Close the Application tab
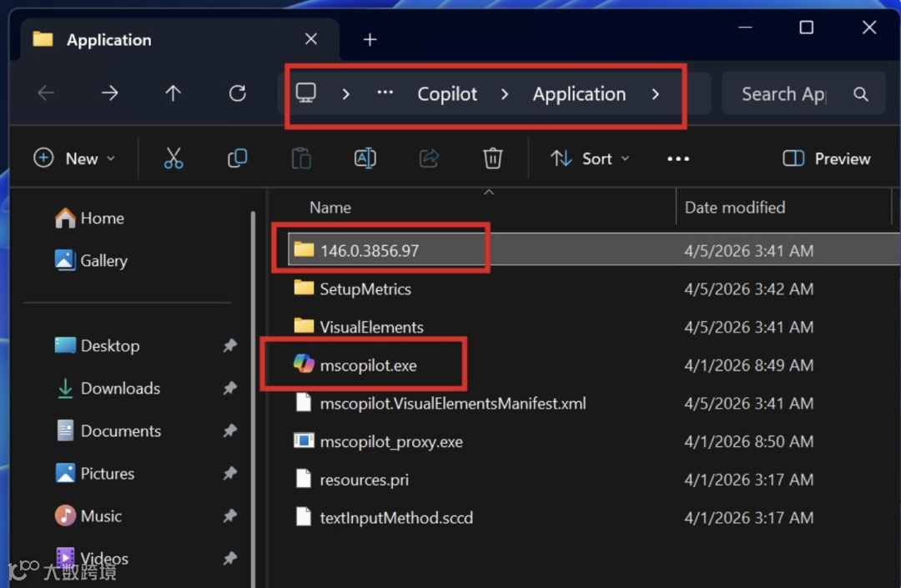Screen dimensions: 901x588 pos(311,39)
